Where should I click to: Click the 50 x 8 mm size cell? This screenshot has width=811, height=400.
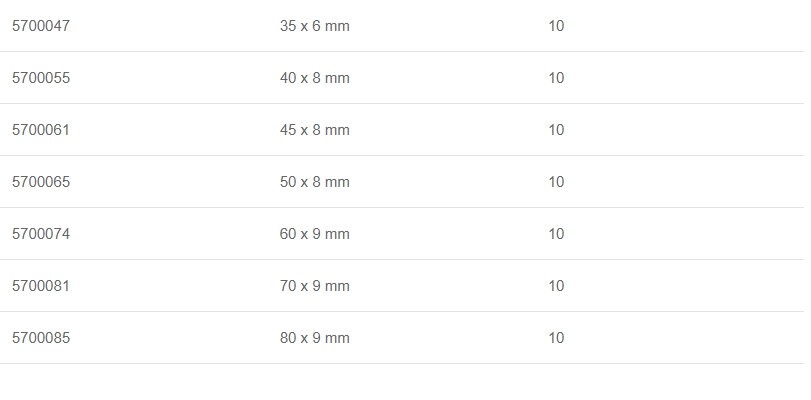[314, 182]
